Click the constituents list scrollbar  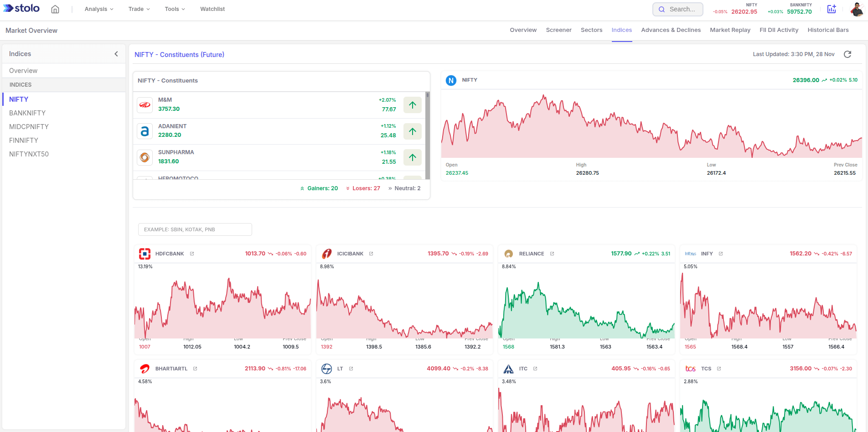point(428,137)
